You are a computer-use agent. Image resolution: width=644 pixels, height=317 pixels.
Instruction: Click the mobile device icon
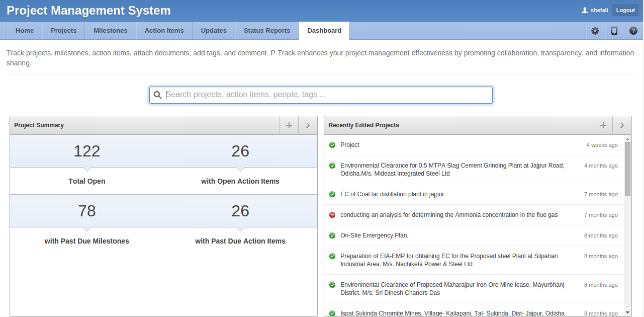coord(614,31)
